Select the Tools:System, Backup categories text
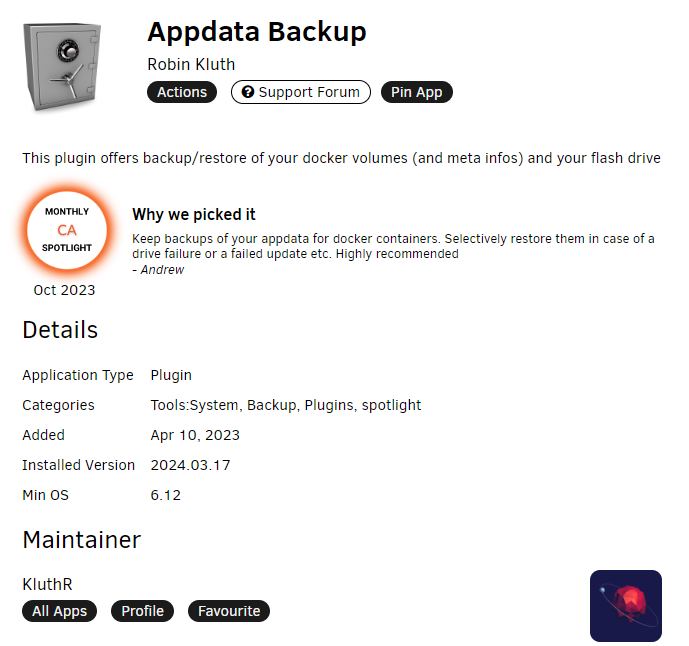This screenshot has width=689, height=646. (224, 405)
